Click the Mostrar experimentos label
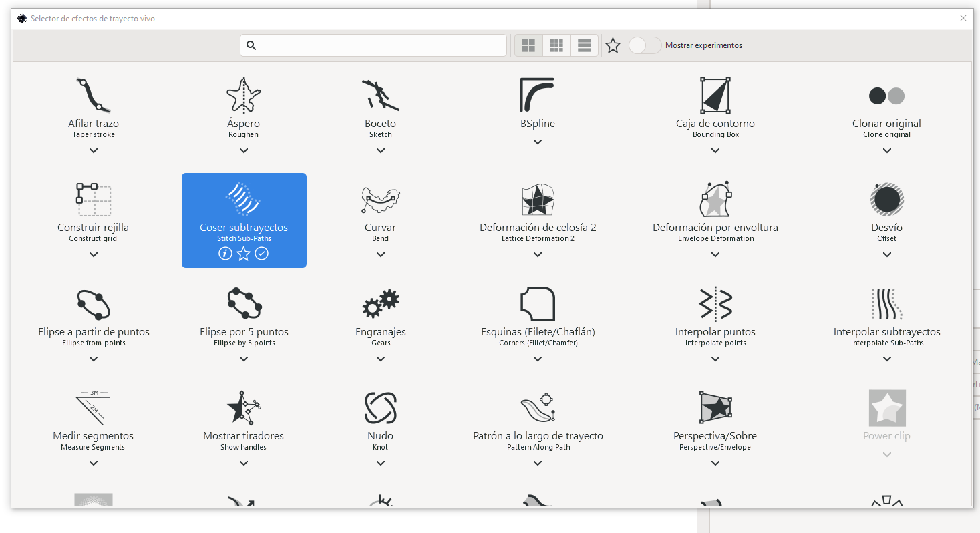Screen dimensions: 980x533 coord(703,45)
